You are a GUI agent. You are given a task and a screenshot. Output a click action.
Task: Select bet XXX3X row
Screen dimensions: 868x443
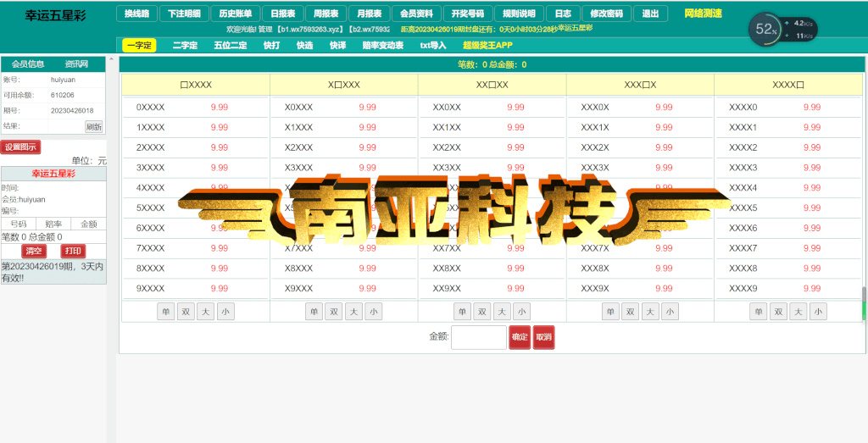coord(640,168)
